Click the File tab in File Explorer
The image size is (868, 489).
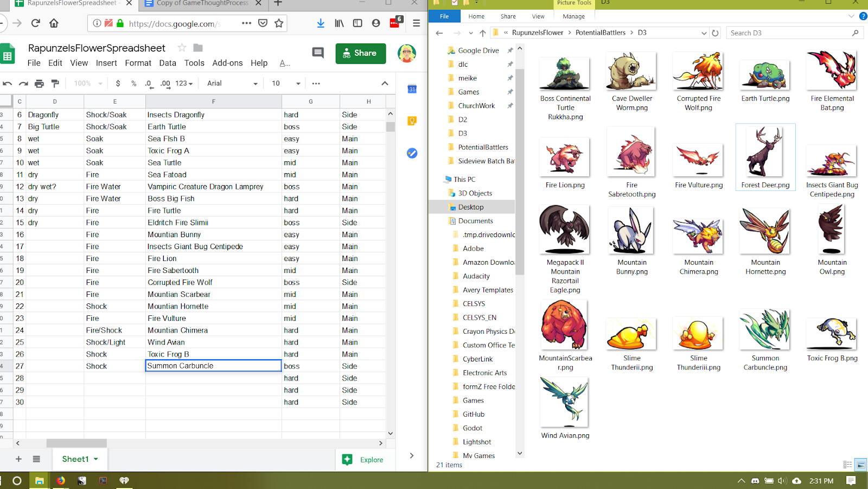click(x=444, y=16)
